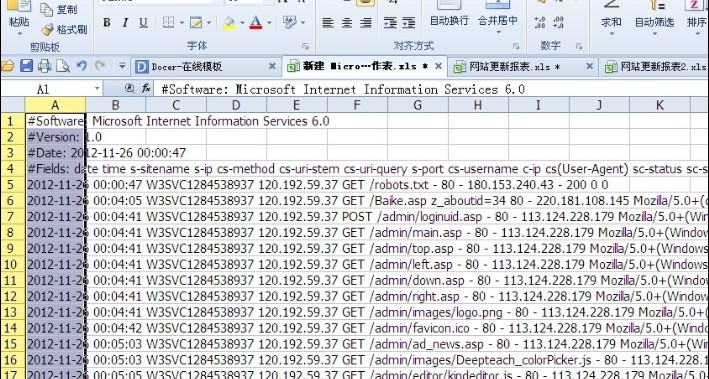The image size is (709, 379).
Task: Click the insert function fx icon
Action: point(146,89)
